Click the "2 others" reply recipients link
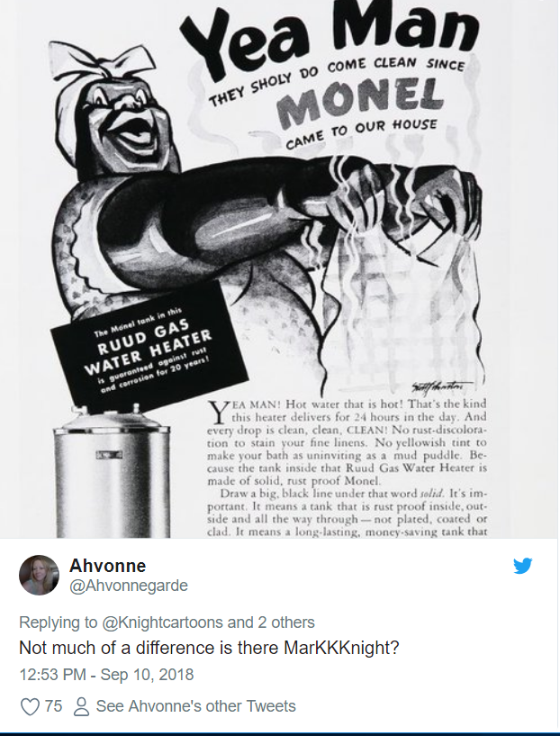Screen dimensions: 560x736 coord(286,622)
